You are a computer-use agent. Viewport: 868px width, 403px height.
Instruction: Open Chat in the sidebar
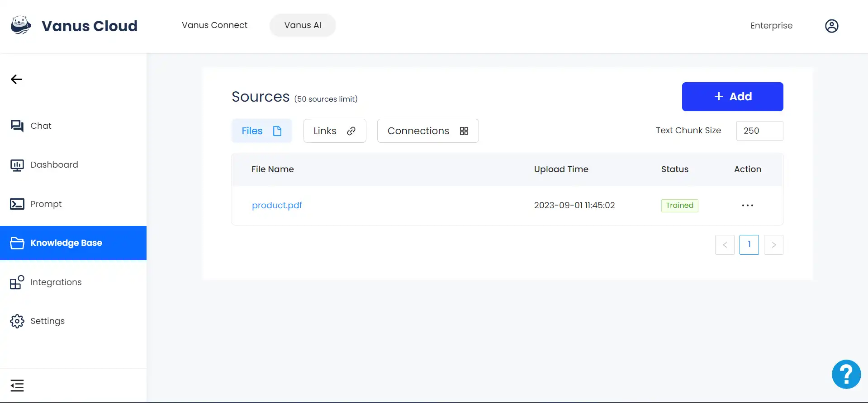pyautogui.click(x=73, y=126)
